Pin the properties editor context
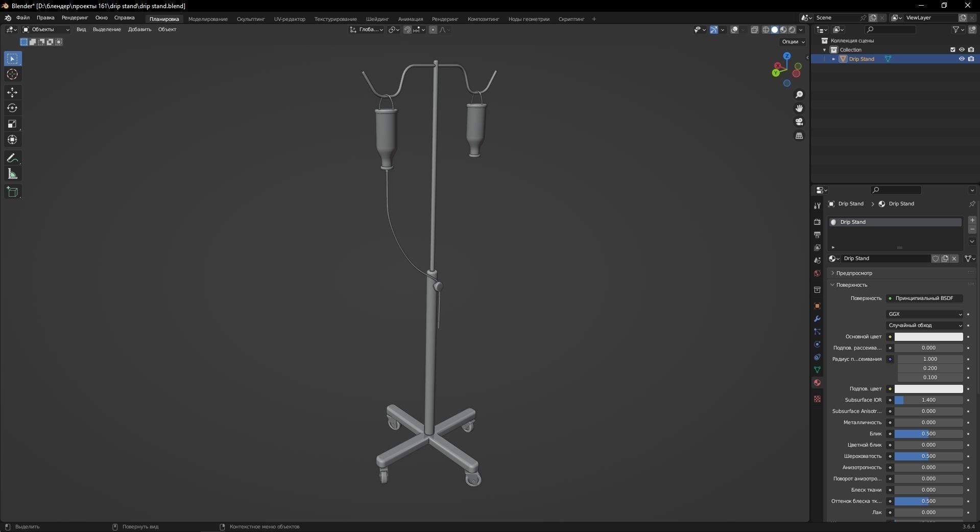This screenshot has width=980, height=532. click(x=972, y=204)
